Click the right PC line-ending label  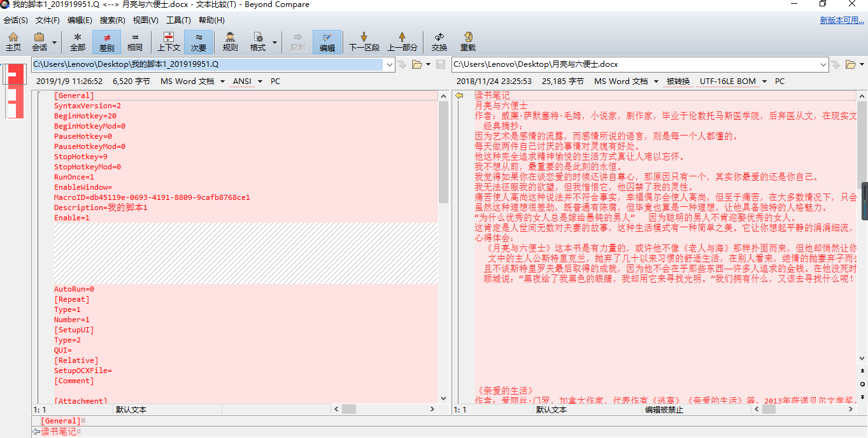[779, 81]
